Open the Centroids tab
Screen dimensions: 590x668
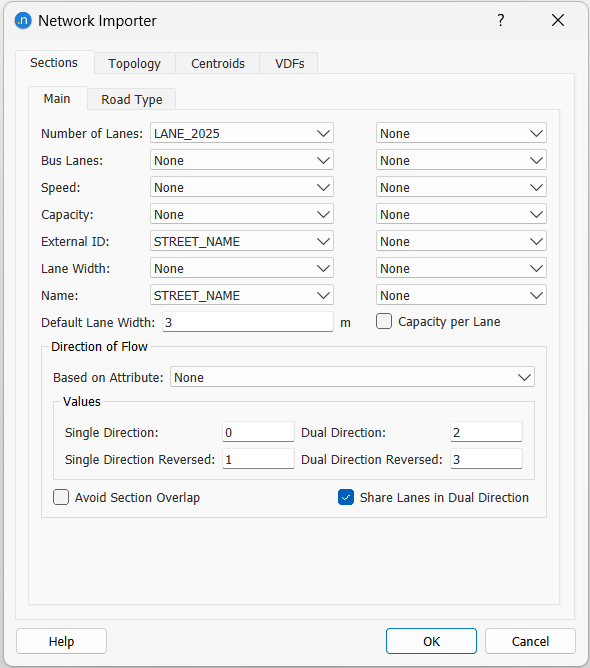218,63
